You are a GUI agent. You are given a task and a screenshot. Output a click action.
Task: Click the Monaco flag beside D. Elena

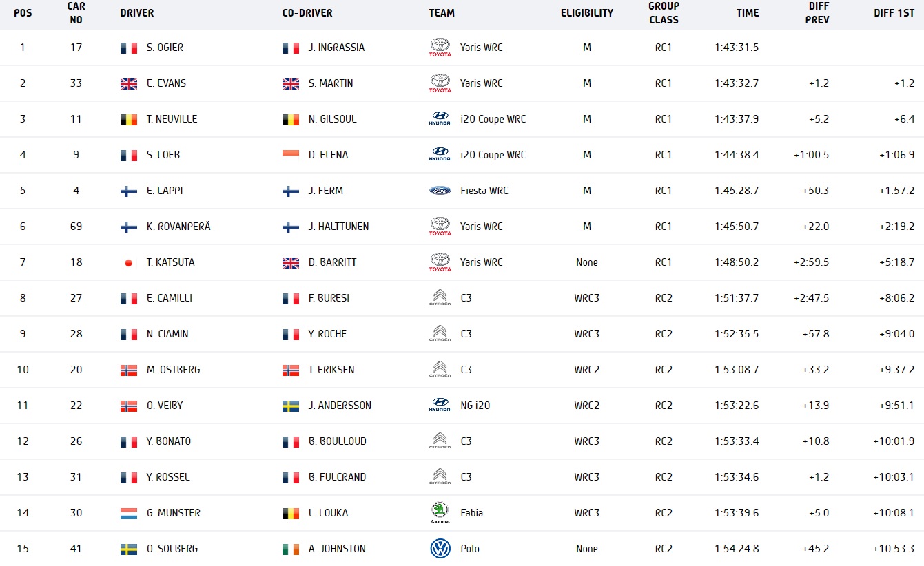(x=290, y=155)
